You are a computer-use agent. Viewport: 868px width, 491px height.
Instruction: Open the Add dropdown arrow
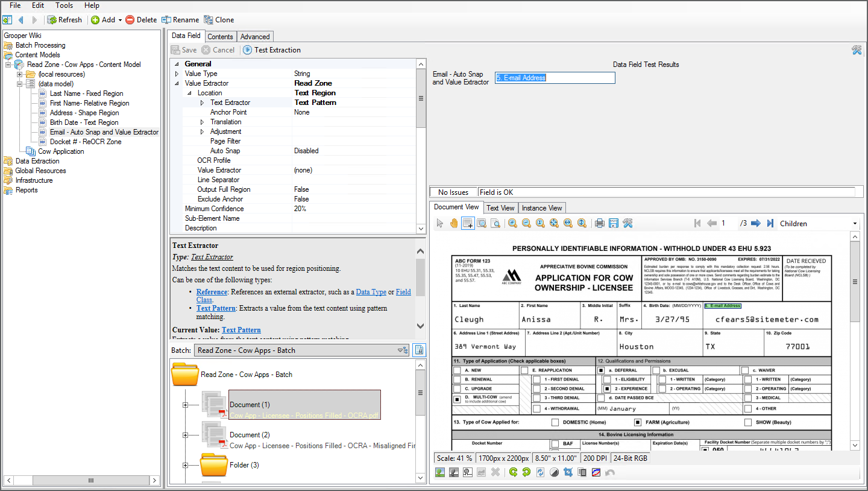pyautogui.click(x=120, y=20)
